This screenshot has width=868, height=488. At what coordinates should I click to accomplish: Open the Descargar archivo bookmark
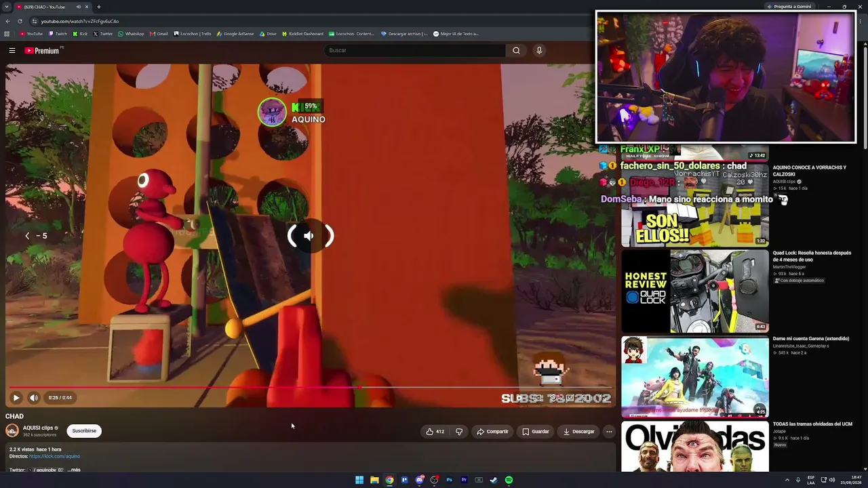(x=404, y=33)
